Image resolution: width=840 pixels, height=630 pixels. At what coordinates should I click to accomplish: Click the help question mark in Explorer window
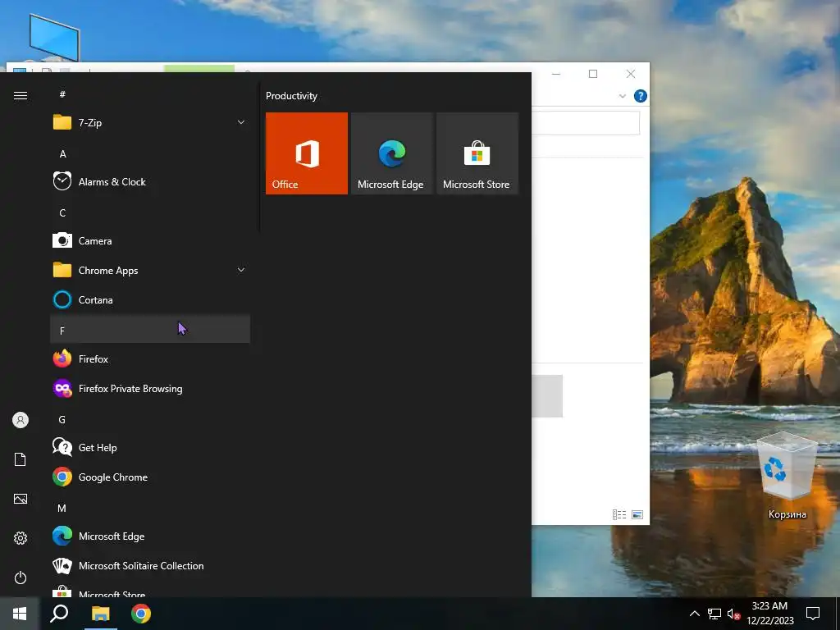[x=640, y=96]
